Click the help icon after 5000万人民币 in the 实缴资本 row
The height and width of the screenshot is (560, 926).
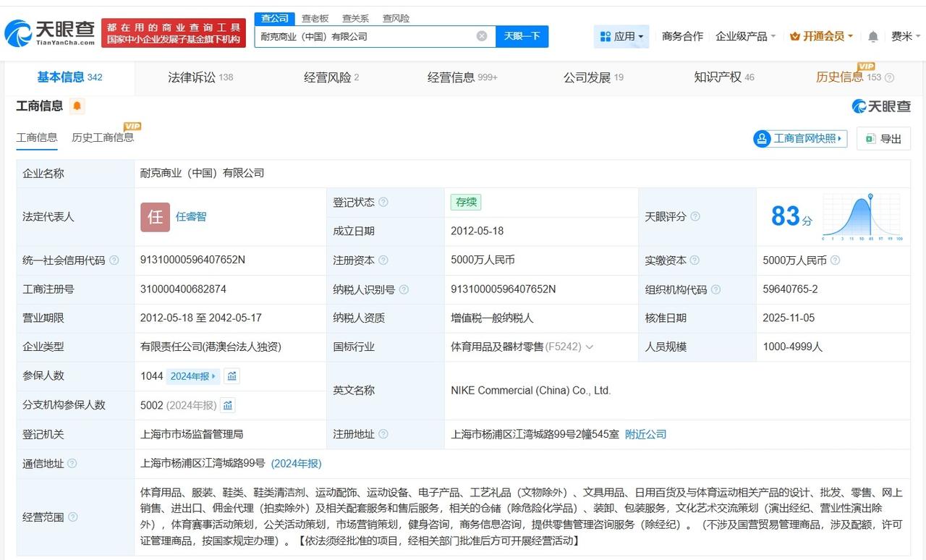[835, 260]
